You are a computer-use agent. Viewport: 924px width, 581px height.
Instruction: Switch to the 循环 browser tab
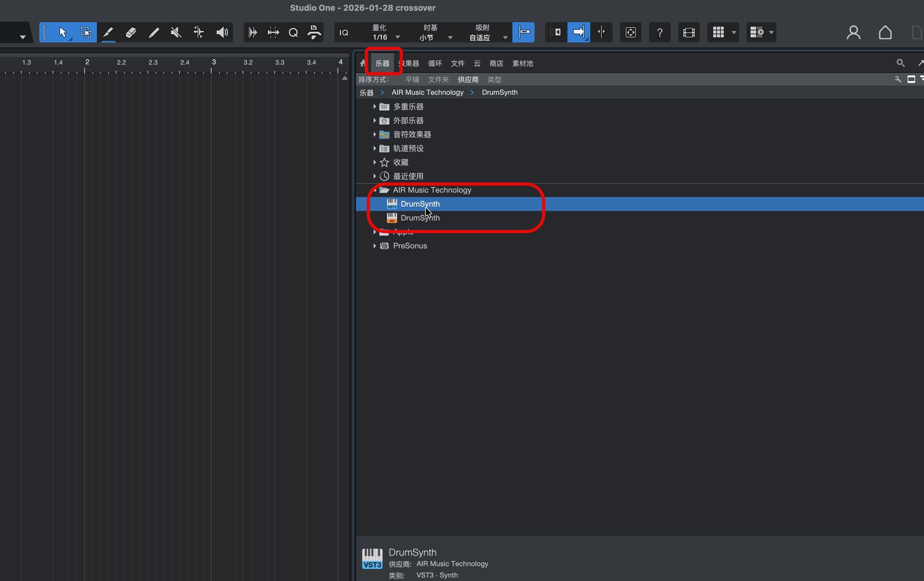(x=435, y=64)
